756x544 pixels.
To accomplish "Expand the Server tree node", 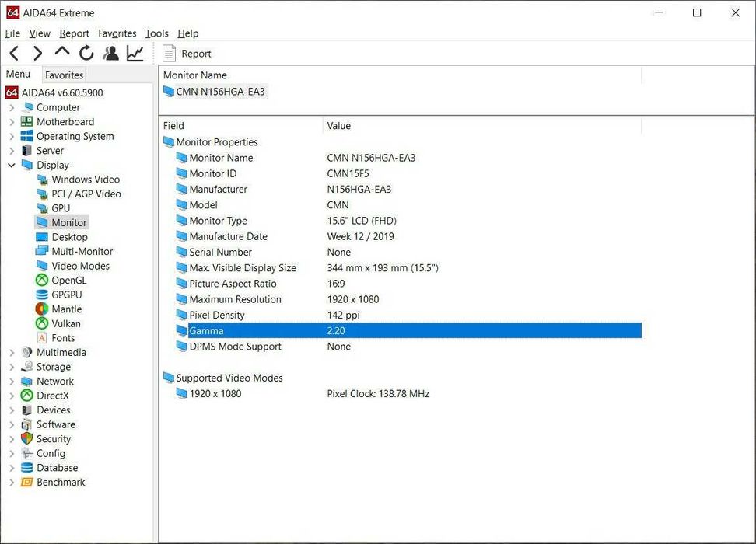I will (x=12, y=151).
